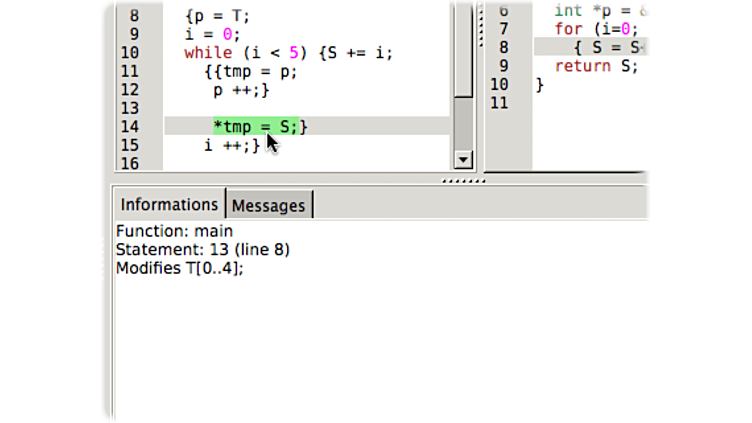752x423 pixels.
Task: Click return S; in the source pane
Action: (596, 66)
